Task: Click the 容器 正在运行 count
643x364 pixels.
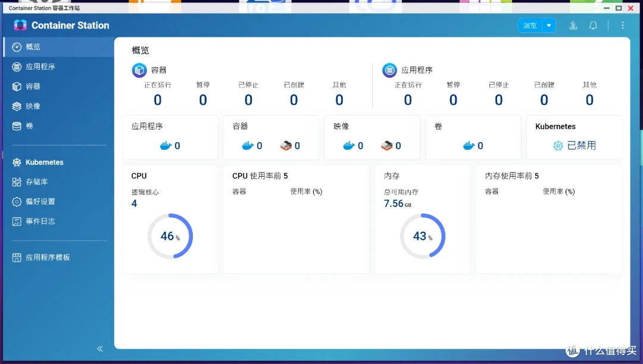Action: click(x=157, y=100)
